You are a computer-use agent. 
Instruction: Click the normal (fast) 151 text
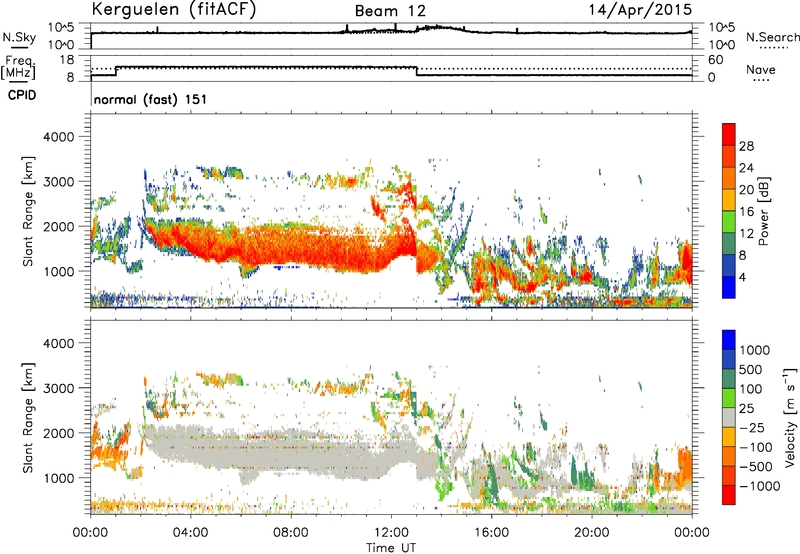coord(151,99)
